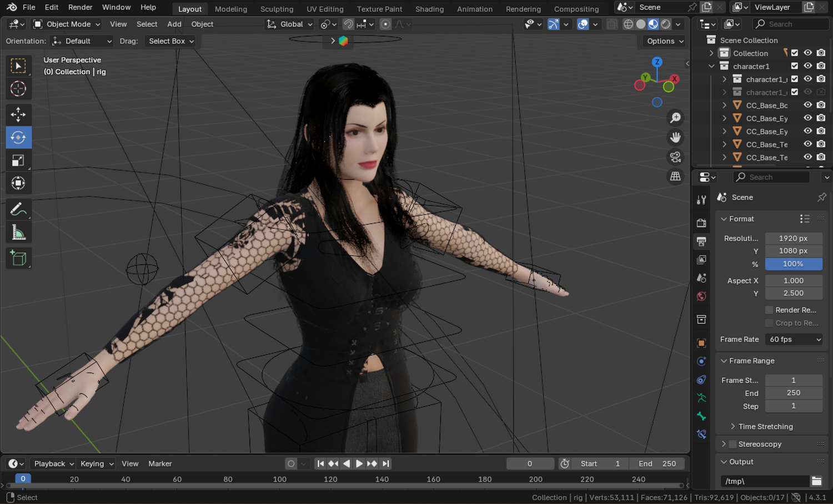Select the Transform tool

[x=18, y=183]
